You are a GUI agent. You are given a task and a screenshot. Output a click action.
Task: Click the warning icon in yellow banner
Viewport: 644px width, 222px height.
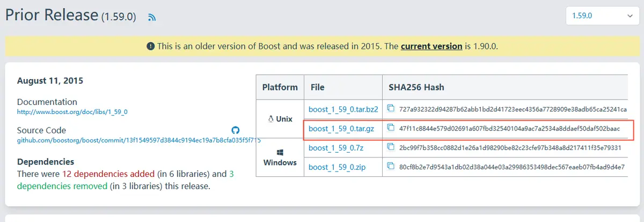tap(150, 46)
